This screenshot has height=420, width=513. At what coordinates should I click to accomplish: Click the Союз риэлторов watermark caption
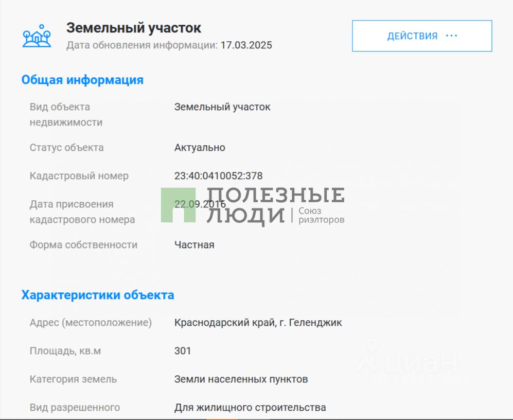tap(321, 215)
